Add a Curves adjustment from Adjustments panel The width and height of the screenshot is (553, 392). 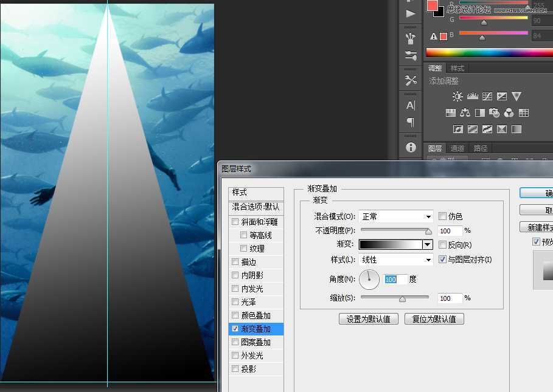(487, 95)
